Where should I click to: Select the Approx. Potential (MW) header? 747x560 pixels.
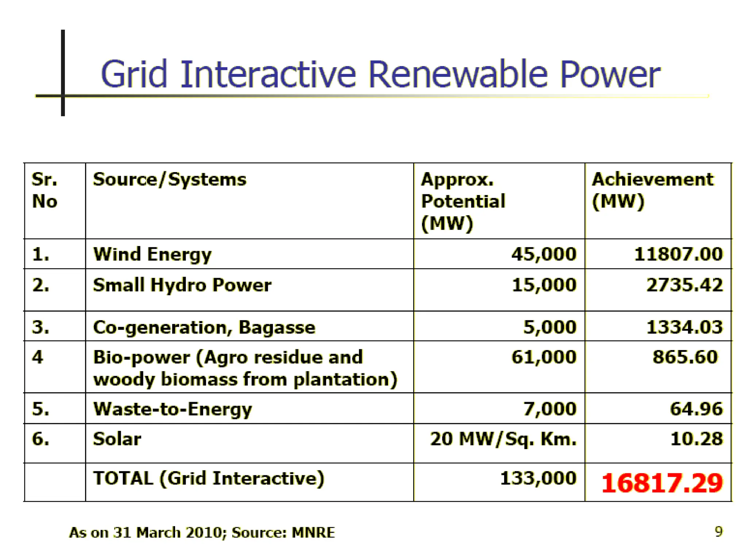[463, 201]
